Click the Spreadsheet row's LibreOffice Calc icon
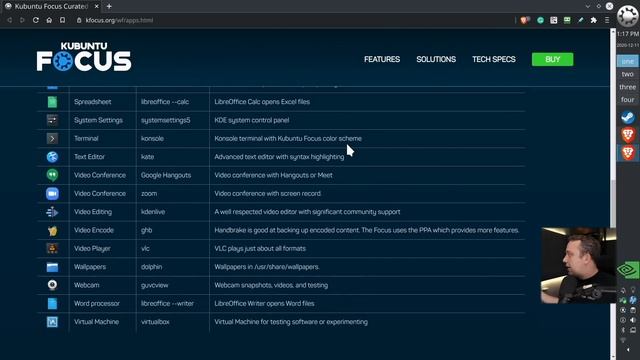This screenshot has height=360, width=640. point(52,102)
